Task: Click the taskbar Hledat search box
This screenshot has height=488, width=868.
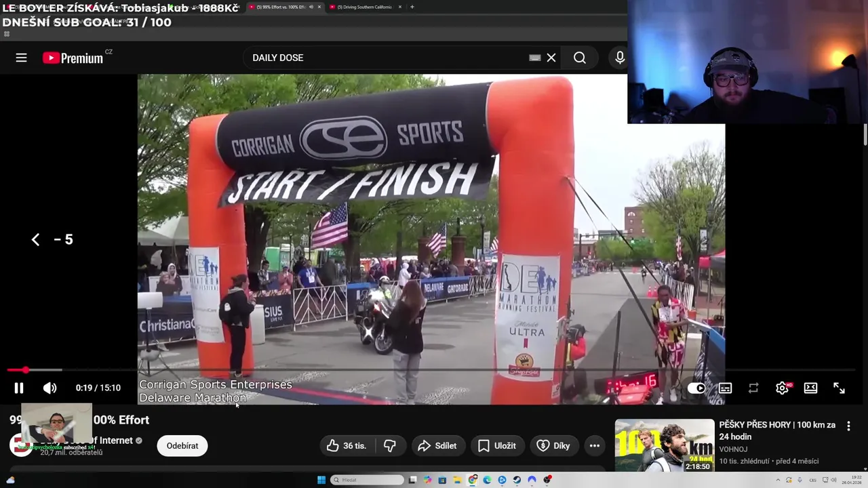Action: 368,480
